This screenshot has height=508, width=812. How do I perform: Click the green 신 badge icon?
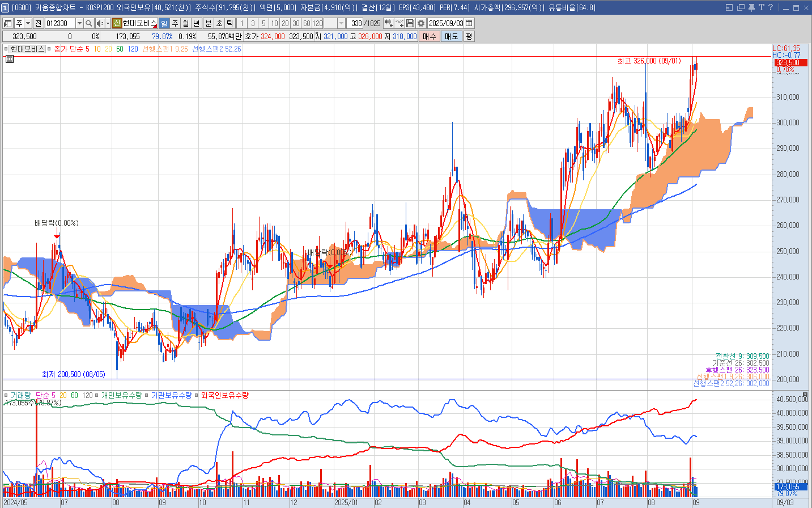[x=117, y=23]
